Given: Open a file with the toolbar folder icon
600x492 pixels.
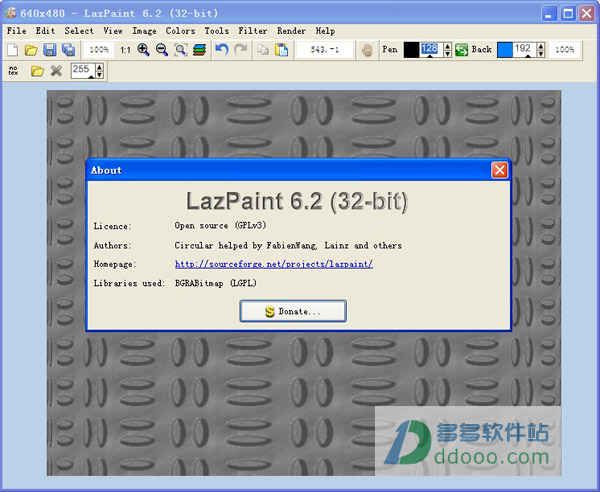Looking at the screenshot, I should click(x=31, y=50).
